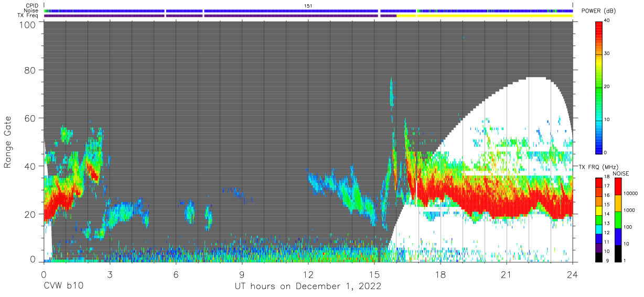The width and height of the screenshot is (644, 297).
Task: Click the 'NOISE' legend title
Action: click(621, 173)
